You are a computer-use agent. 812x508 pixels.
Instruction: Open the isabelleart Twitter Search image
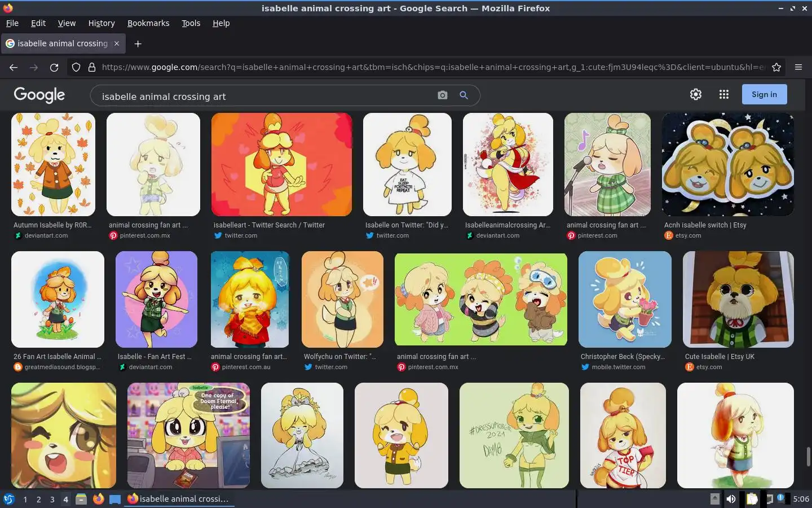[x=281, y=164]
